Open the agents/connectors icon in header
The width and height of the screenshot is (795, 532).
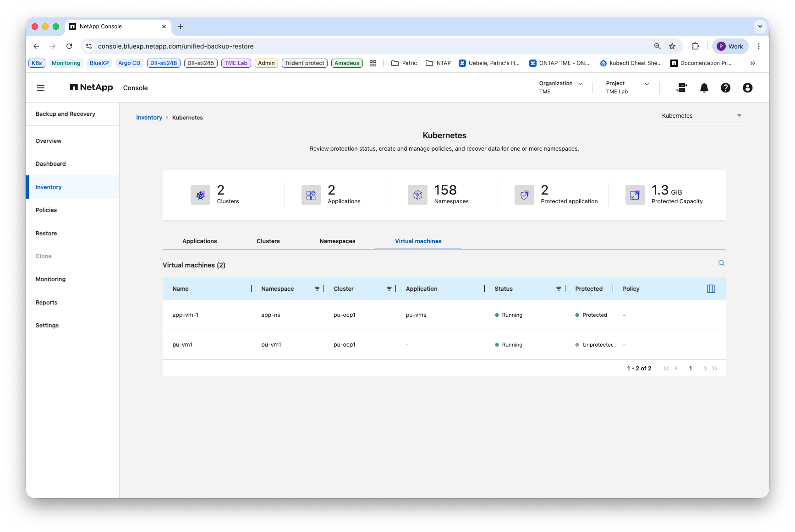point(682,88)
